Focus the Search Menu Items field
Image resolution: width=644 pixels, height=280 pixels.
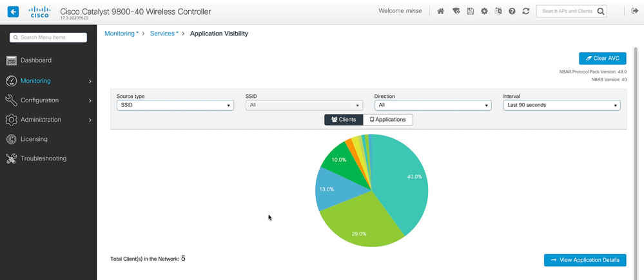tap(48, 37)
